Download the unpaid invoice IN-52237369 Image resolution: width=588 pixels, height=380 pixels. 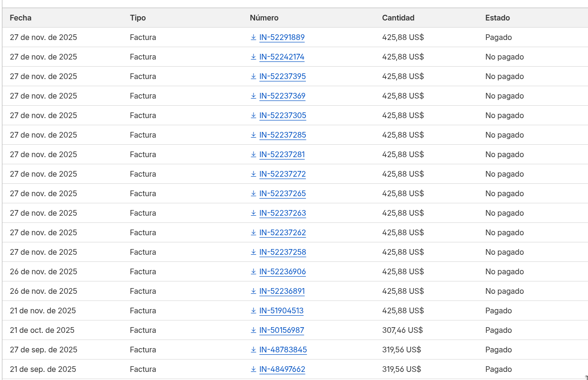coord(253,96)
